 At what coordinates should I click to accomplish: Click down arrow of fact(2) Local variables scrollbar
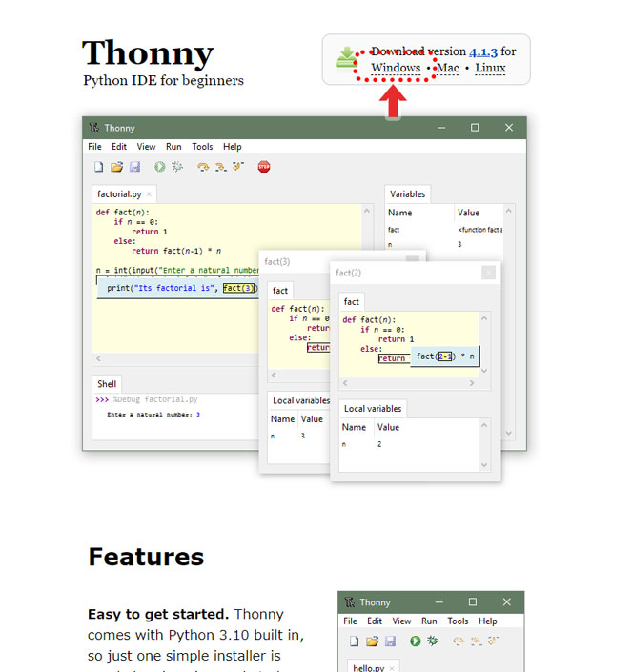tap(484, 465)
